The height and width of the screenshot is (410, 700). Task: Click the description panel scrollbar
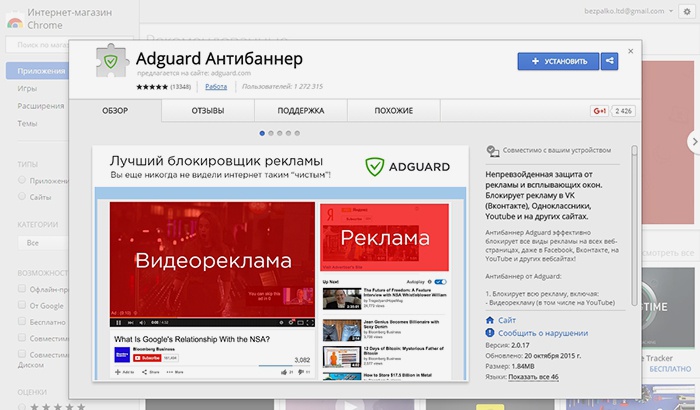[634, 226]
